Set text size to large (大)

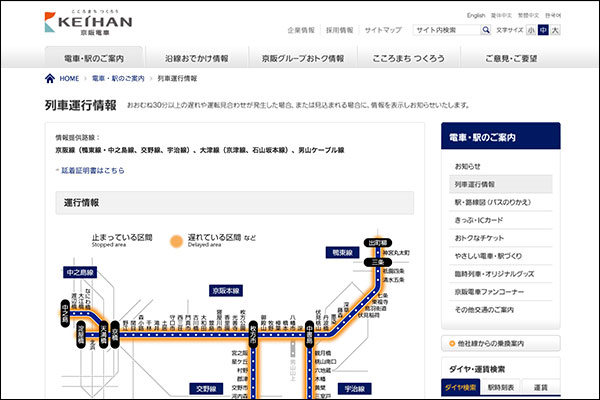click(556, 31)
